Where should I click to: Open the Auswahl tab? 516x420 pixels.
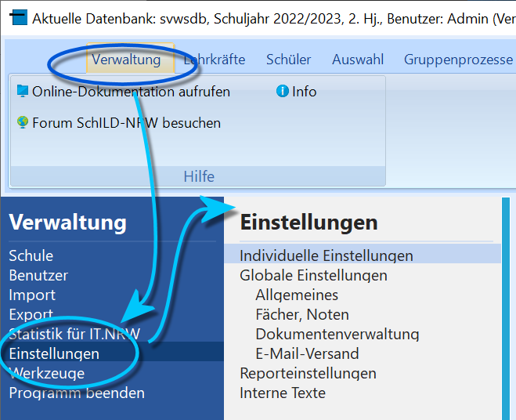pyautogui.click(x=358, y=60)
